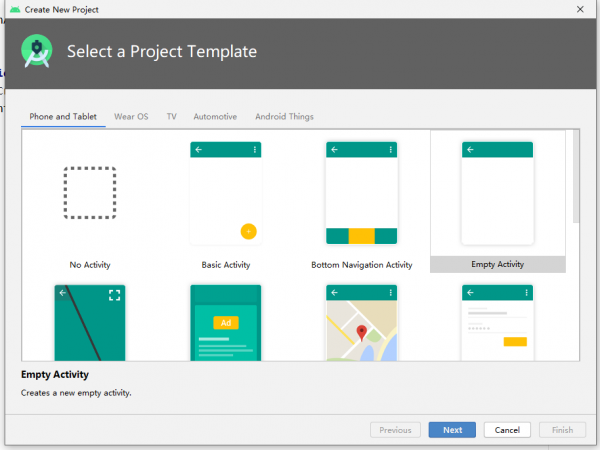Screen dimensions: 600x450
Task: Open the Wear OS tab
Action: (x=131, y=117)
